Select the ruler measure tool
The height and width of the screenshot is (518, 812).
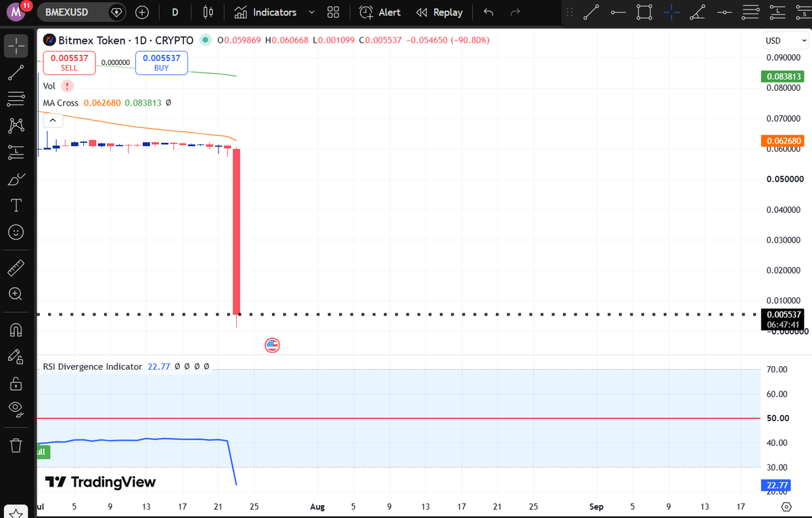coord(16,268)
